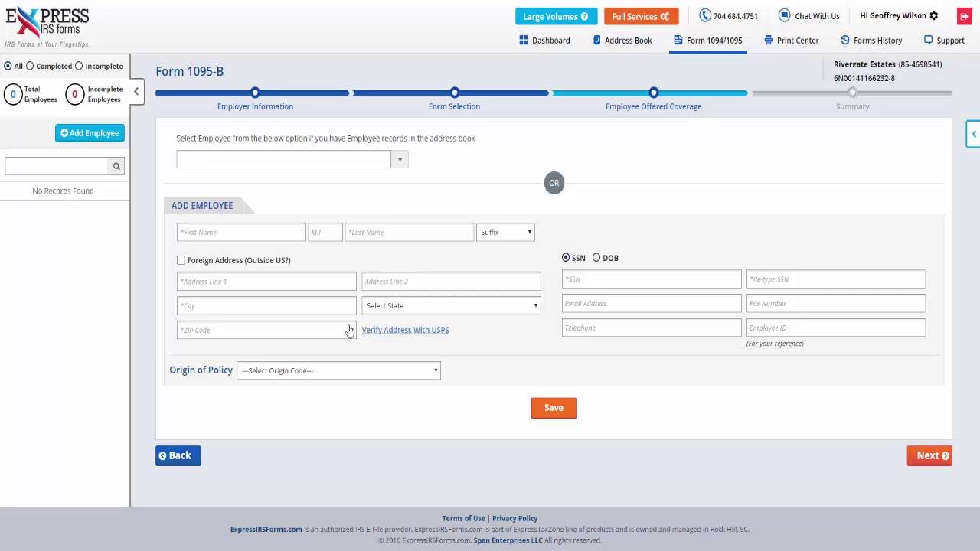Click Verify Address With USPS link
The width and height of the screenshot is (980, 551).
pos(405,330)
